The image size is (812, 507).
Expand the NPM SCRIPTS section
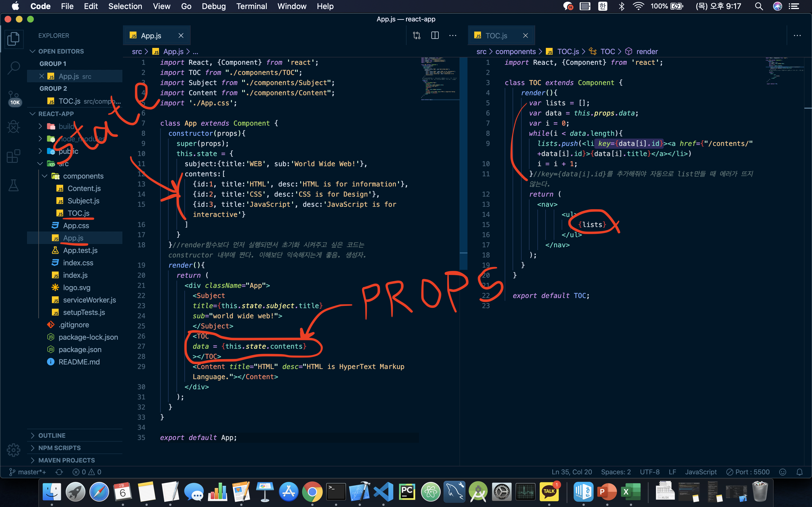(x=59, y=448)
